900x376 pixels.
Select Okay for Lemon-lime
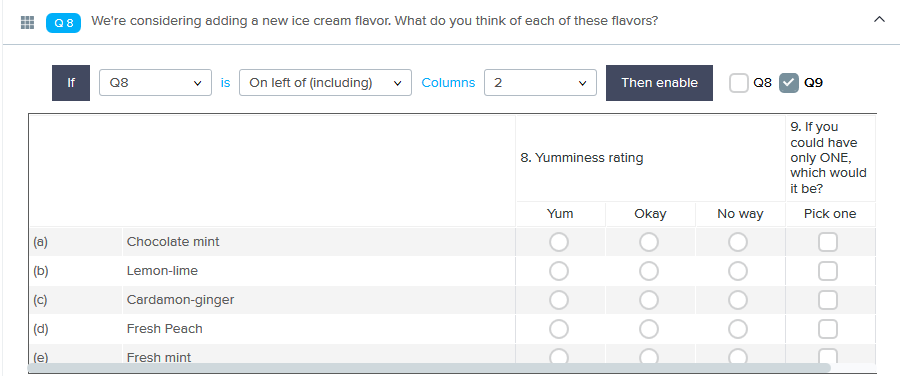coord(649,271)
